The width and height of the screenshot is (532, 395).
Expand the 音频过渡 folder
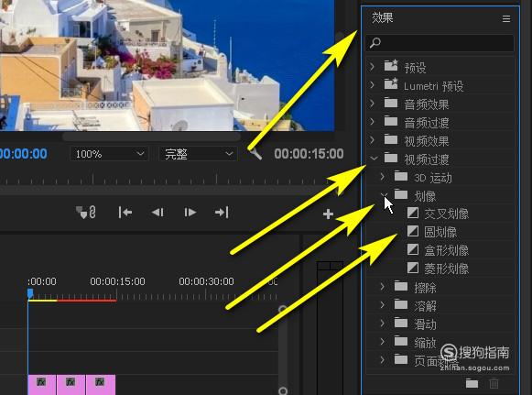(372, 121)
